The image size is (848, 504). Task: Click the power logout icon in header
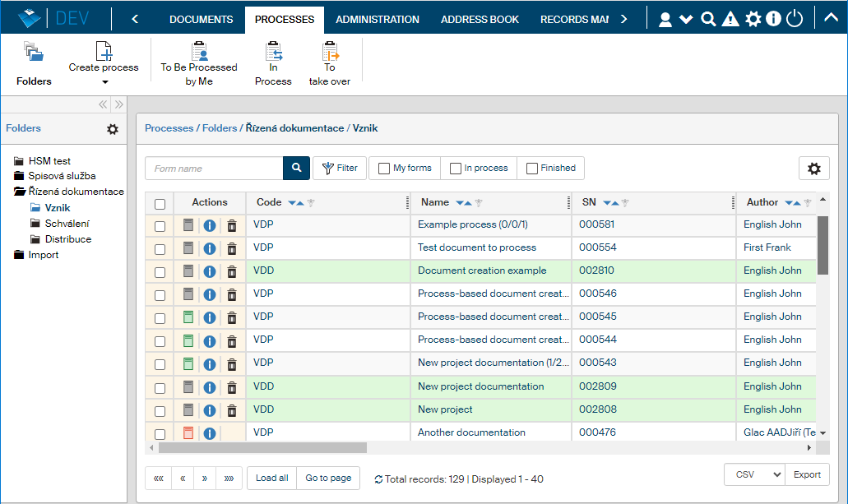(x=794, y=19)
